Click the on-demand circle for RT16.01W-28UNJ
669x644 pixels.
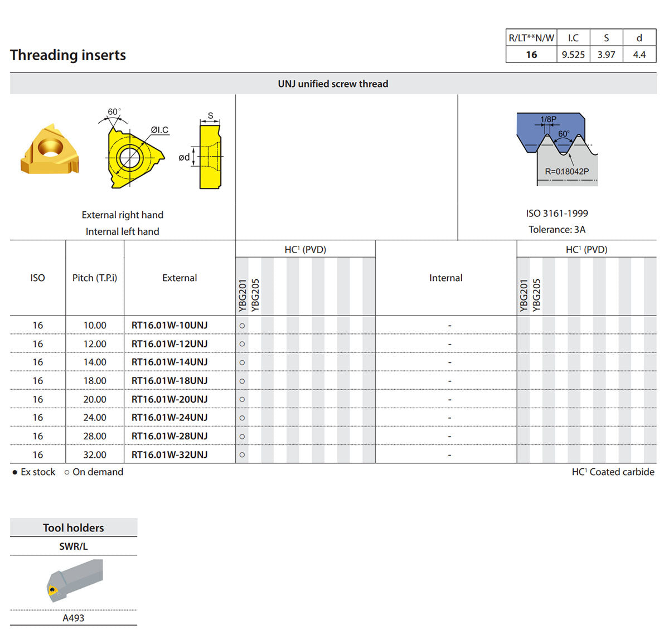coord(242,436)
